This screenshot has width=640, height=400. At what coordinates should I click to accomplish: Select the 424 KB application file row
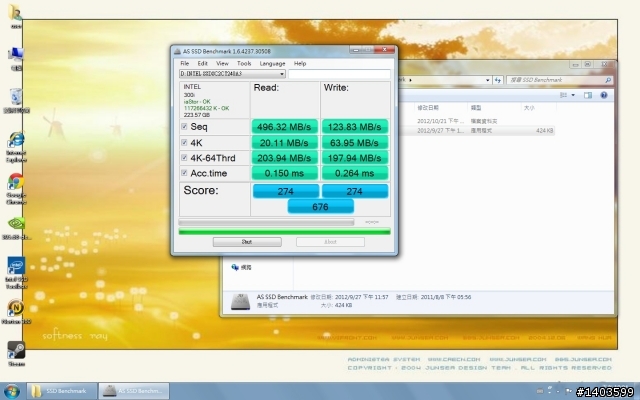[x=476, y=131]
